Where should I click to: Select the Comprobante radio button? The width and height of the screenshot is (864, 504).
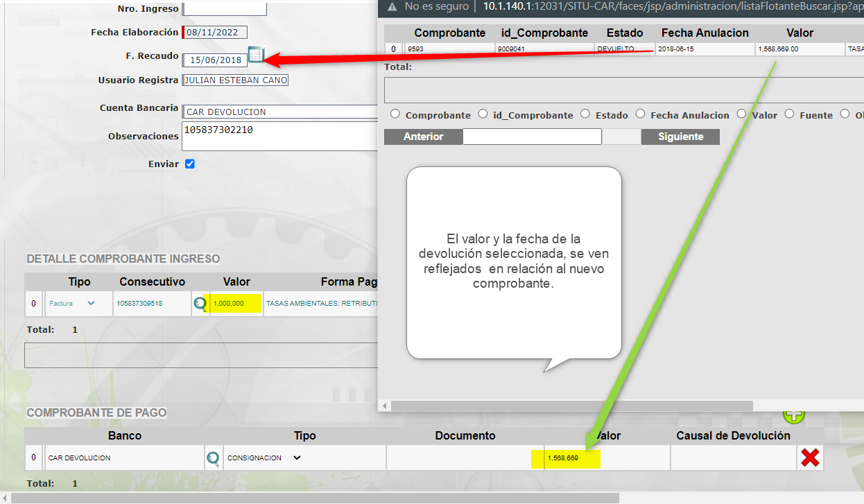click(395, 114)
